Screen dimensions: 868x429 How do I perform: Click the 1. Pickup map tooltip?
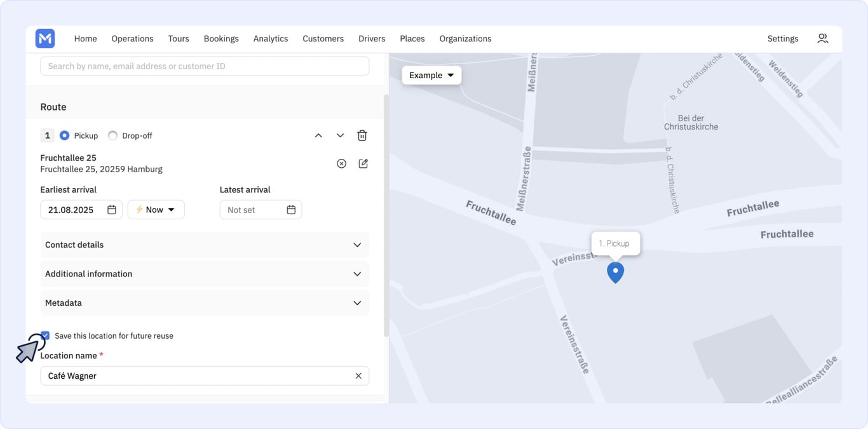pos(615,243)
